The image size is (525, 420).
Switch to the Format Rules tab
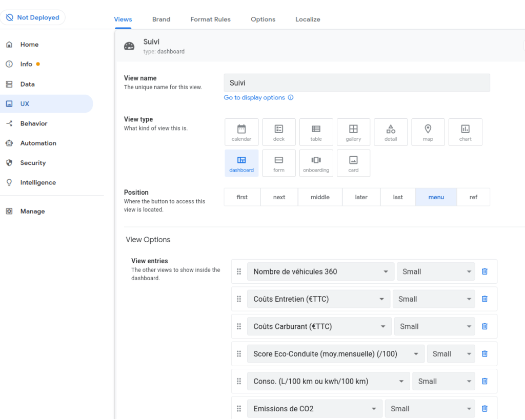click(x=211, y=19)
